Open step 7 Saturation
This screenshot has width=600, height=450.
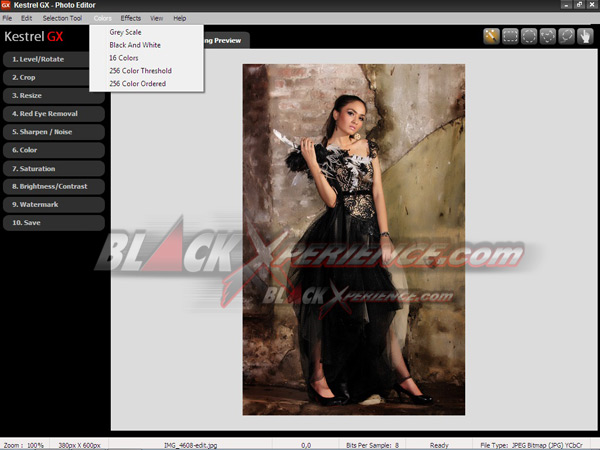click(54, 168)
